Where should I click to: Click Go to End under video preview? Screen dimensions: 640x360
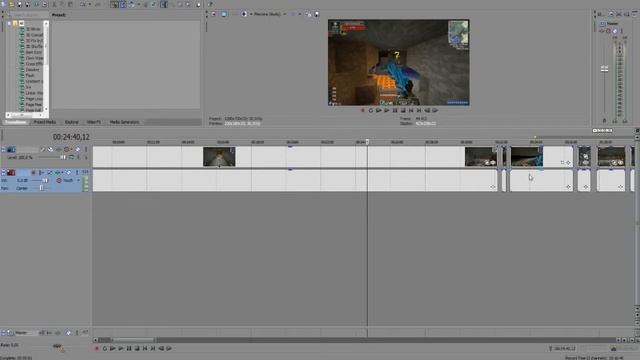(419, 110)
